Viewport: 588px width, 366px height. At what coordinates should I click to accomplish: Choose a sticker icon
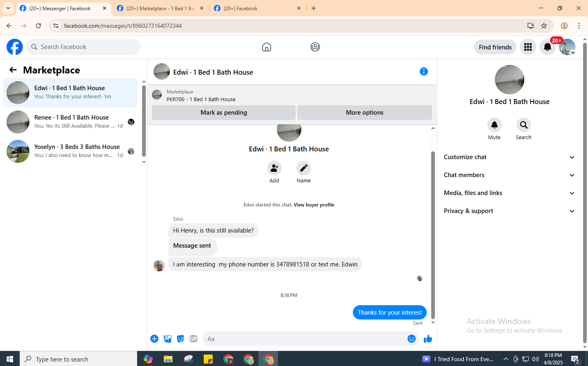point(180,339)
